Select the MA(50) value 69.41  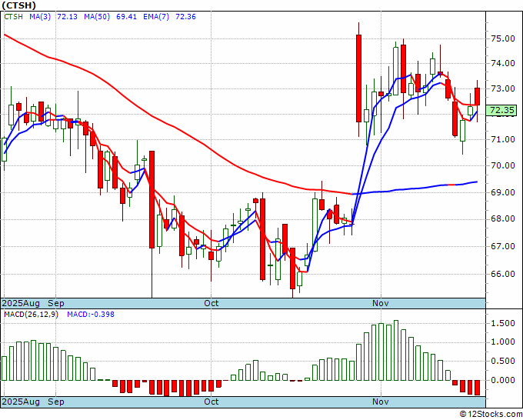pyautogui.click(x=126, y=17)
